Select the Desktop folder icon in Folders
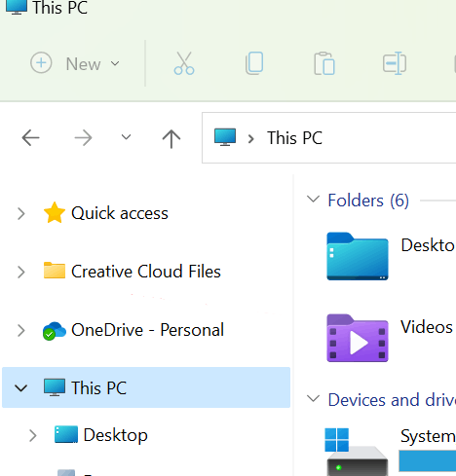This screenshot has height=476, width=456. click(x=358, y=256)
